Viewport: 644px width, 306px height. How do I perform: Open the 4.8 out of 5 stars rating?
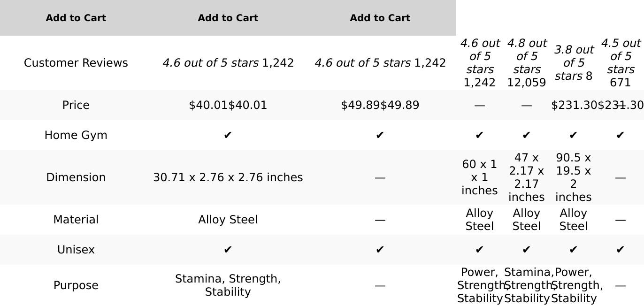[x=526, y=56]
